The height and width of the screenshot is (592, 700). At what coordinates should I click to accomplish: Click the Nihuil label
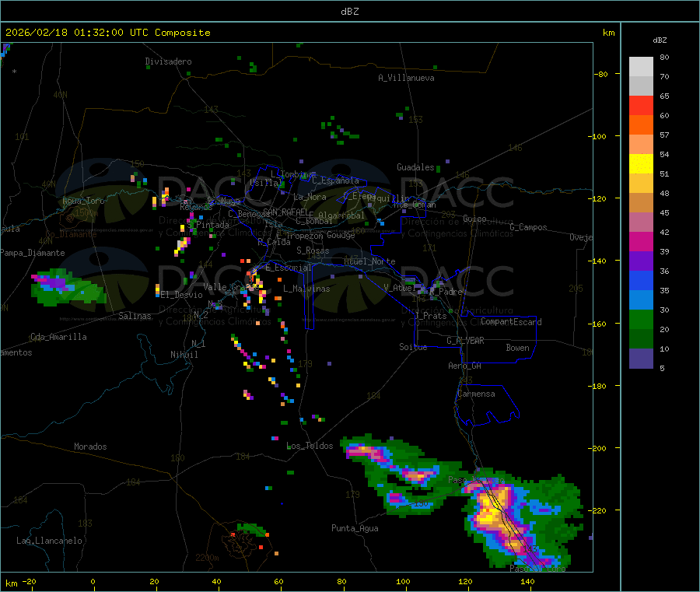point(184,355)
